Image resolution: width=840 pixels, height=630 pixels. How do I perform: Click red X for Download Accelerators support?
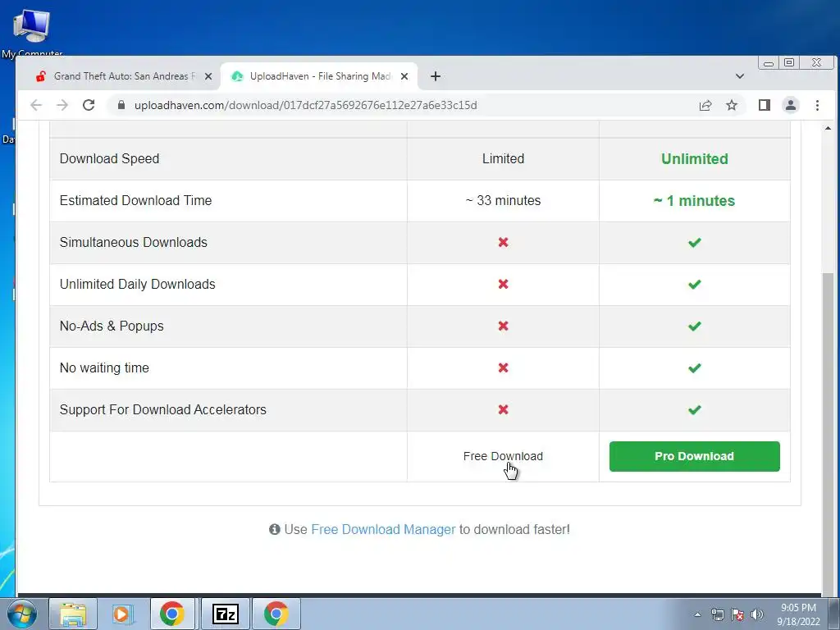coord(503,409)
